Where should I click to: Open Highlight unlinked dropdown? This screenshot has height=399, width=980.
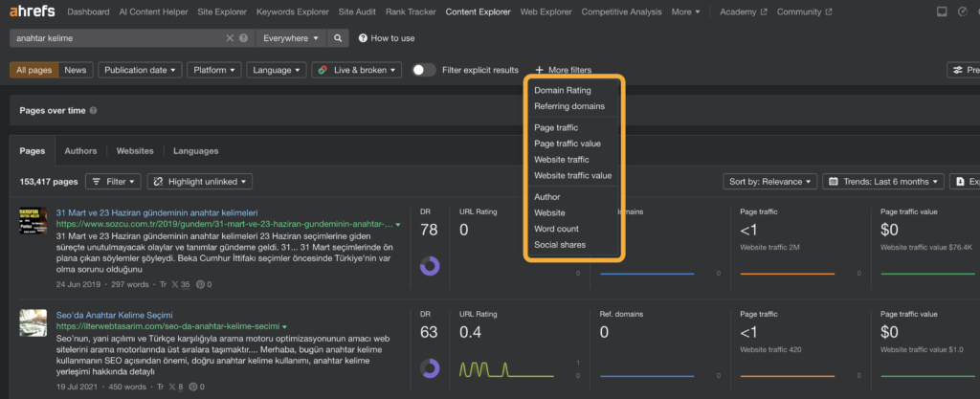coord(200,182)
